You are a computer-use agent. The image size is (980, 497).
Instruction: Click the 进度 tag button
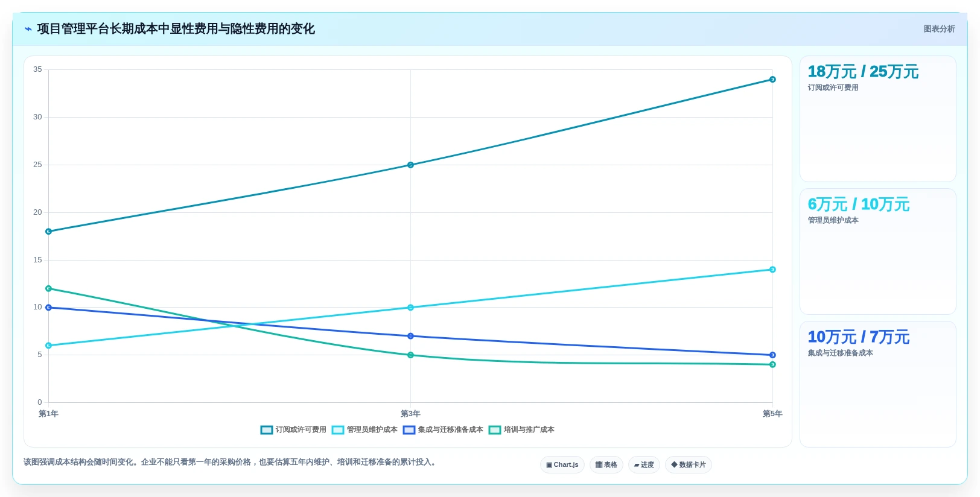point(644,465)
